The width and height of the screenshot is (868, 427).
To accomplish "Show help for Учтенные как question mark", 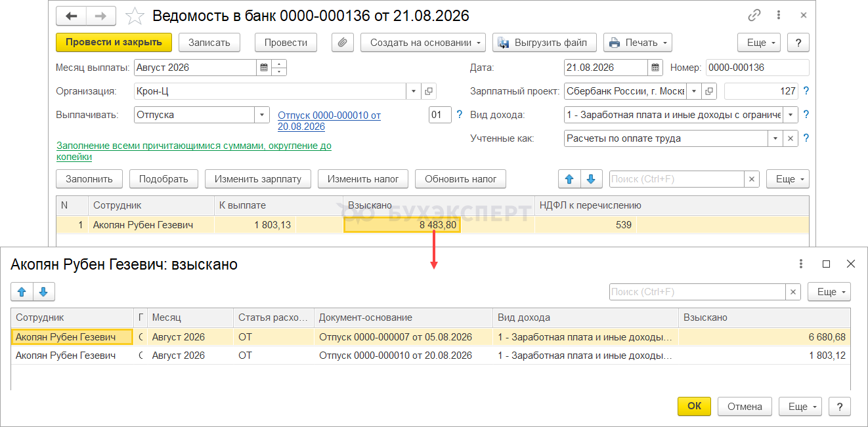I will [806, 138].
